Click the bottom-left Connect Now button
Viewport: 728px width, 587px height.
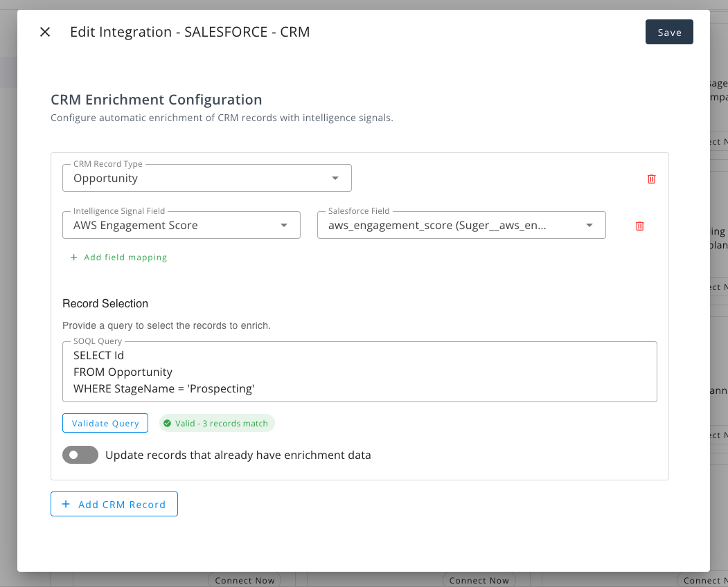[245, 580]
